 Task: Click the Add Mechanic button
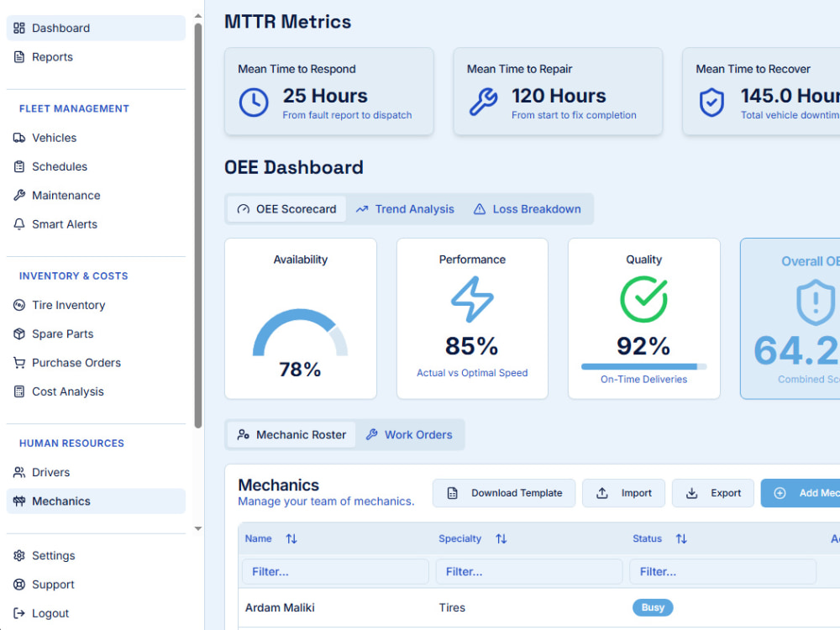coord(801,493)
